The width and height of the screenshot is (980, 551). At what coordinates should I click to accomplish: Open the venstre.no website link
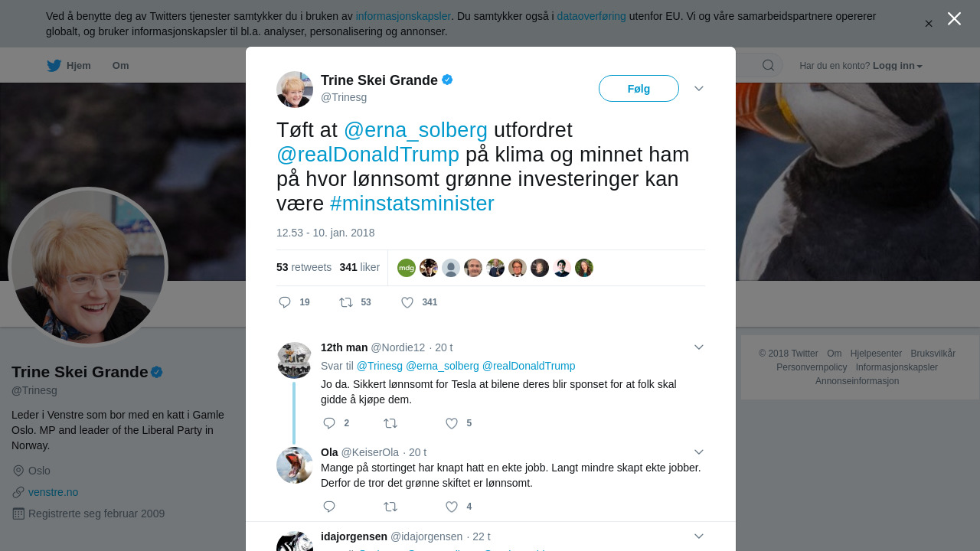pyautogui.click(x=53, y=492)
